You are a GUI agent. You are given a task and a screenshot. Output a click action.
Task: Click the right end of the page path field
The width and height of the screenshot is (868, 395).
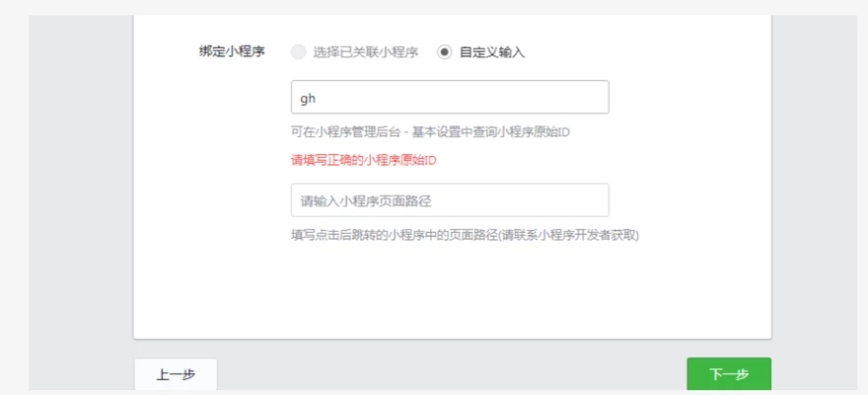tap(597, 200)
